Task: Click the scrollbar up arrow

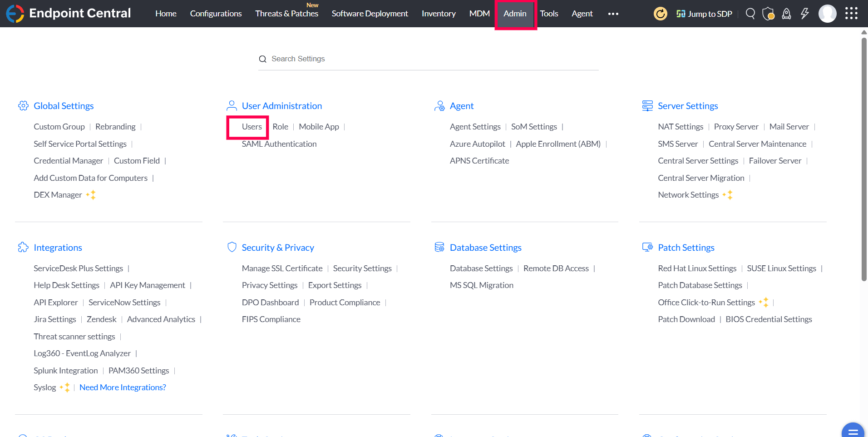Action: (863, 32)
